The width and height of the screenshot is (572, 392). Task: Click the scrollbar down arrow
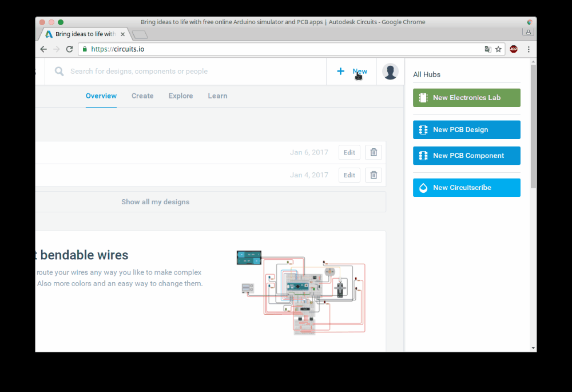[533, 348]
